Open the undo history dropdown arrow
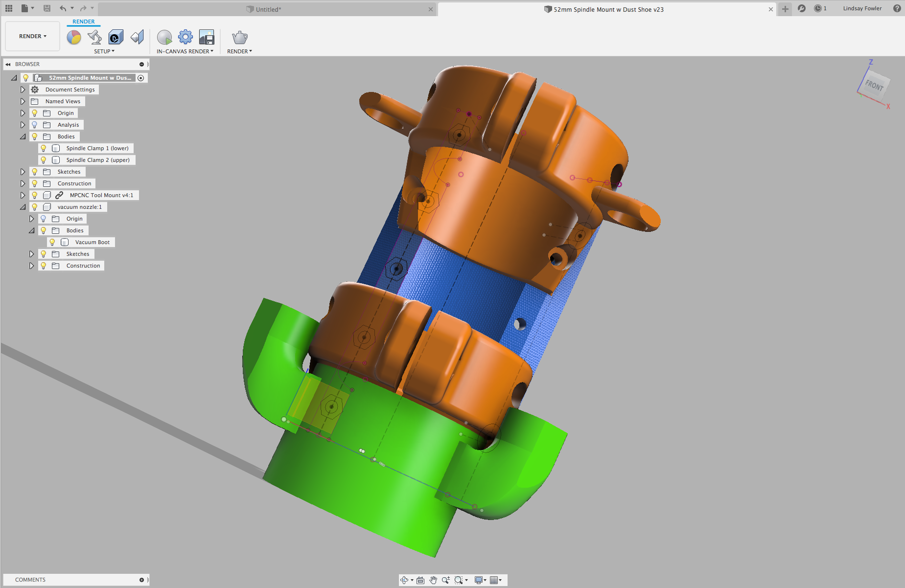The height and width of the screenshot is (588, 905). coord(72,8)
